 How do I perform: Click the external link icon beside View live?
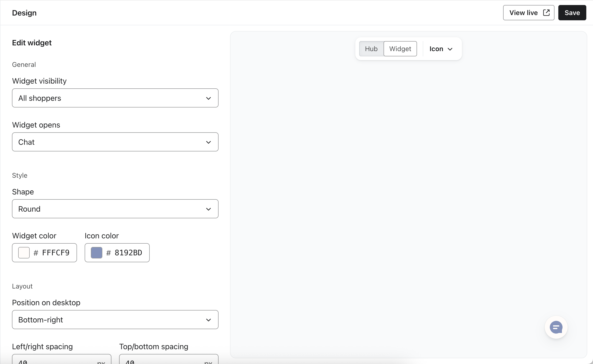pos(547,12)
